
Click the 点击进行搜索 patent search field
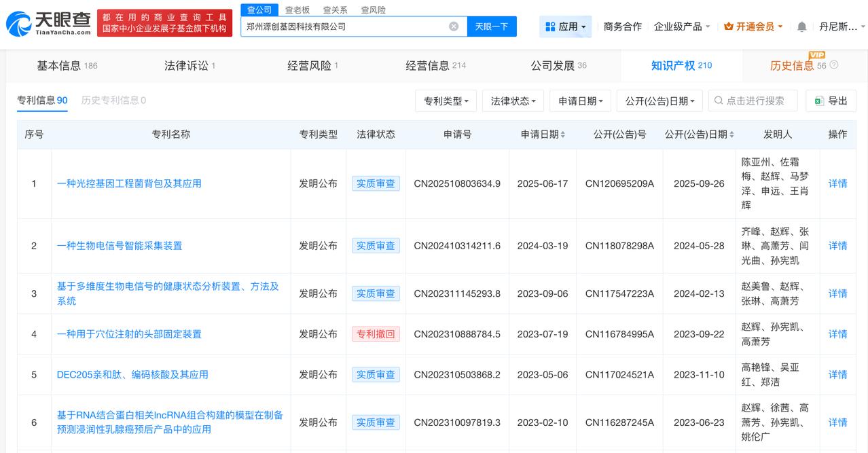(754, 101)
